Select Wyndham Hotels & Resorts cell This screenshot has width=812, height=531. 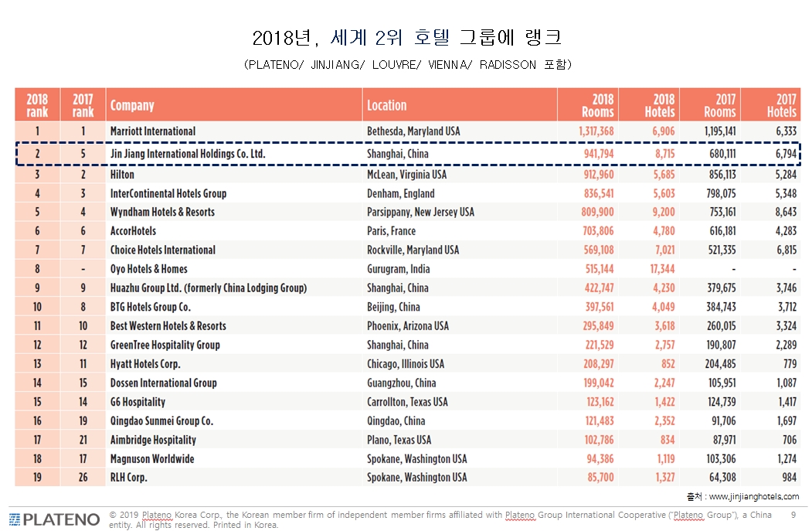point(162,212)
